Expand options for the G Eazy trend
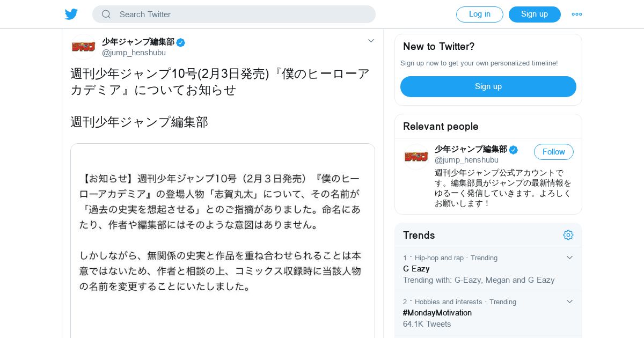The height and width of the screenshot is (338, 644). (570, 258)
